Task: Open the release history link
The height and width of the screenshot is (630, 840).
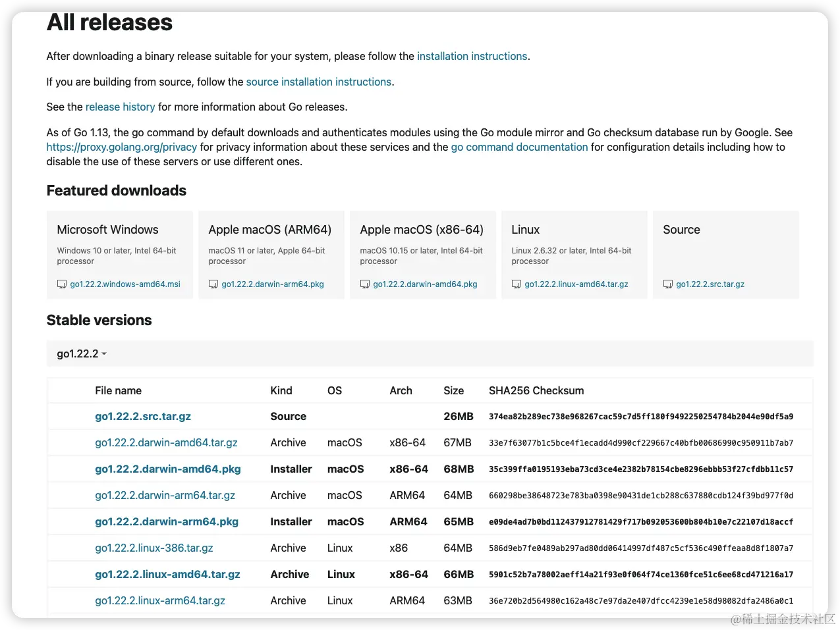Action: (120, 107)
